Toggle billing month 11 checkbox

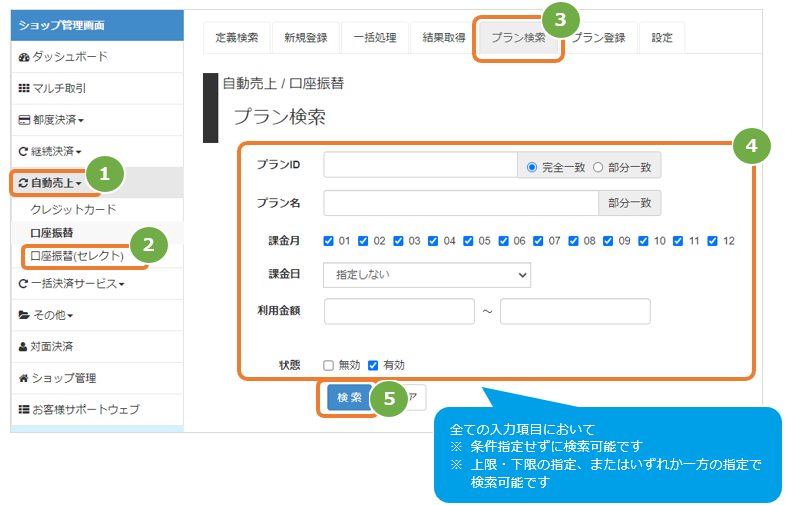[x=678, y=241]
